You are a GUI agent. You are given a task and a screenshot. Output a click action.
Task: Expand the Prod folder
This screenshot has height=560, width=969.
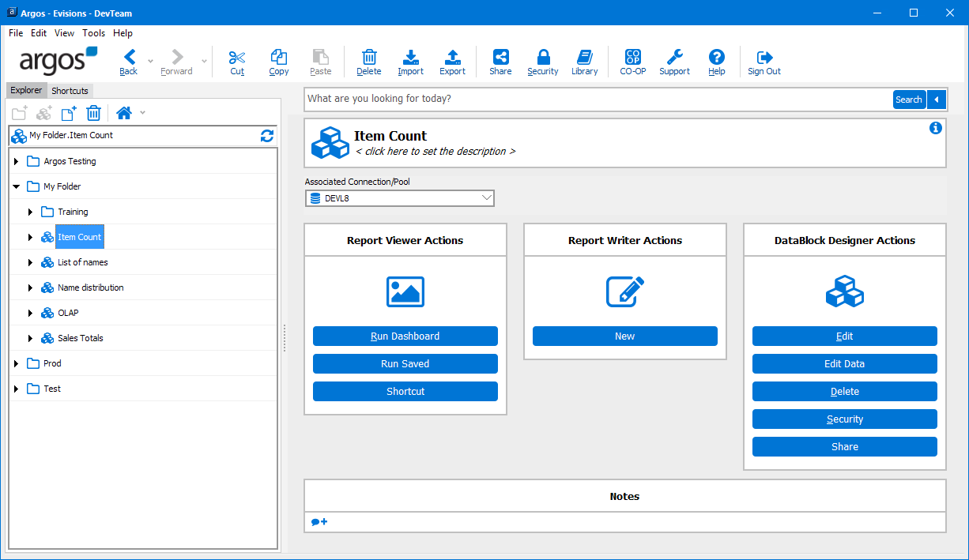coord(16,363)
